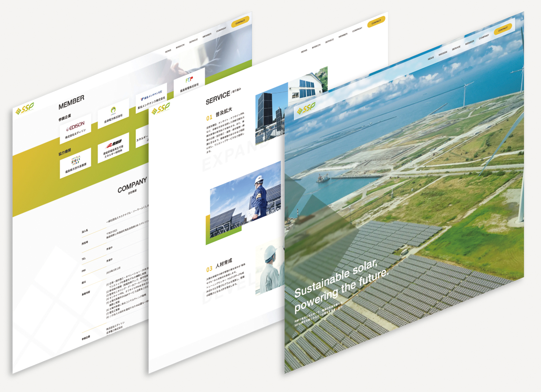The height and width of the screenshot is (392, 541).
Task: Click the SERVICE section heading
Action: [x=218, y=98]
